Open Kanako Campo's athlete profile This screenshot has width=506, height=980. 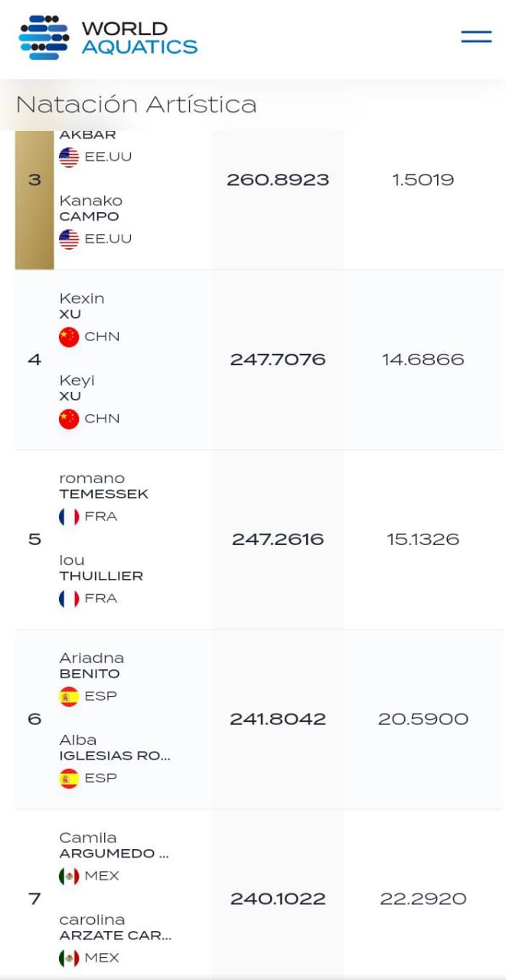90,208
